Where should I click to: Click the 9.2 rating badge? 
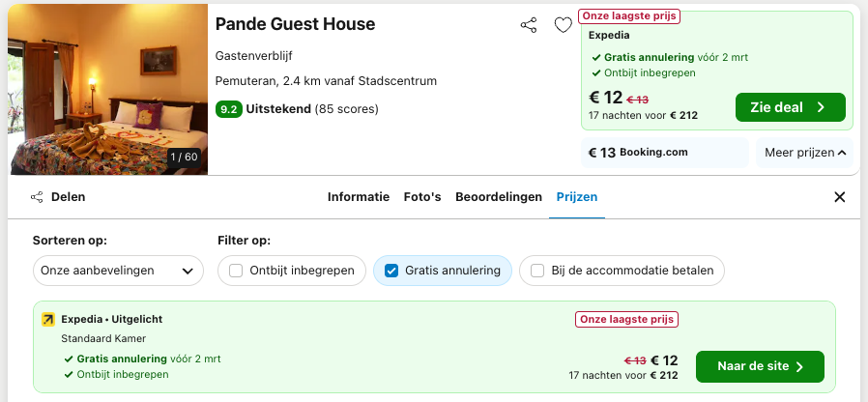(x=229, y=109)
